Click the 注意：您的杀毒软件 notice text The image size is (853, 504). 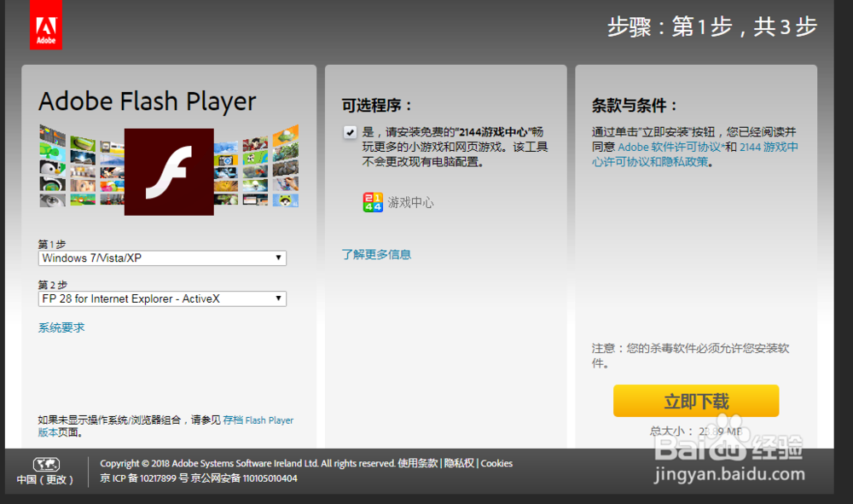click(x=690, y=356)
